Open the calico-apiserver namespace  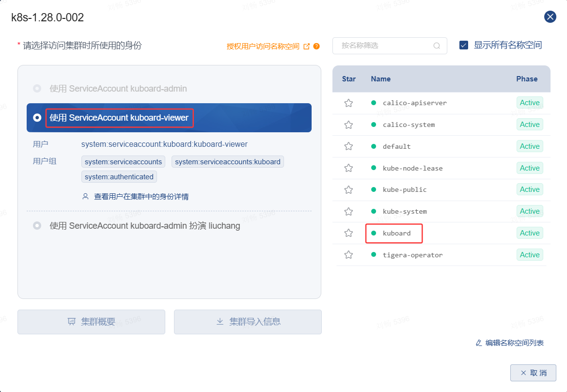click(415, 103)
